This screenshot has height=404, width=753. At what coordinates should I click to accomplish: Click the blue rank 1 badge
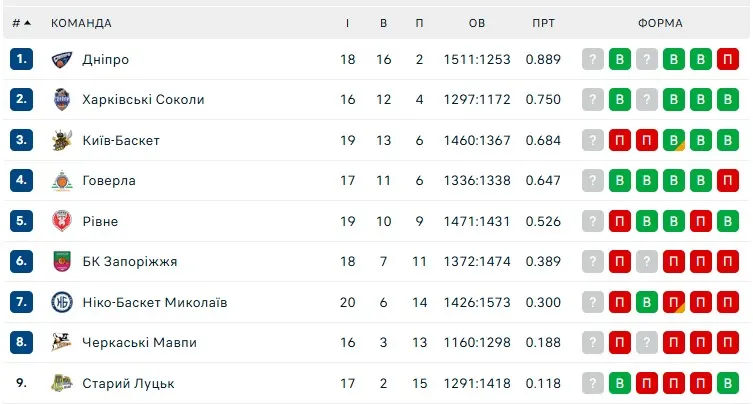coord(22,60)
